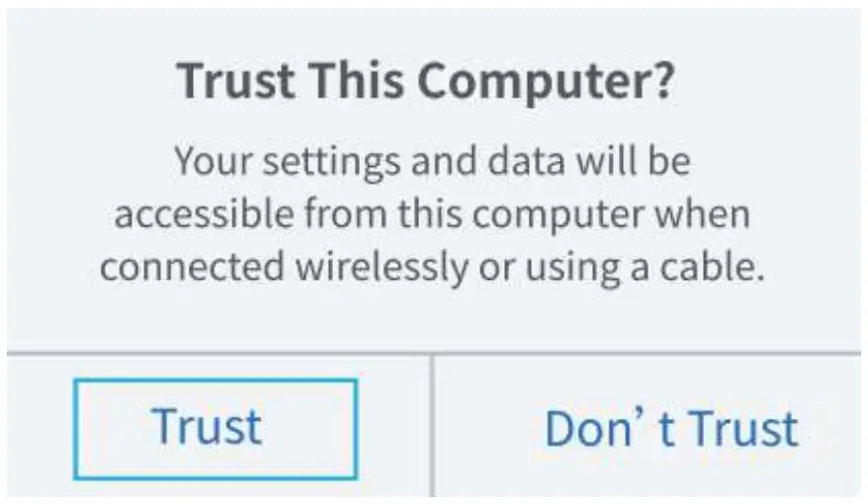Click "computer" in the message body
Viewport: 868px width, 504px height.
[568, 216]
